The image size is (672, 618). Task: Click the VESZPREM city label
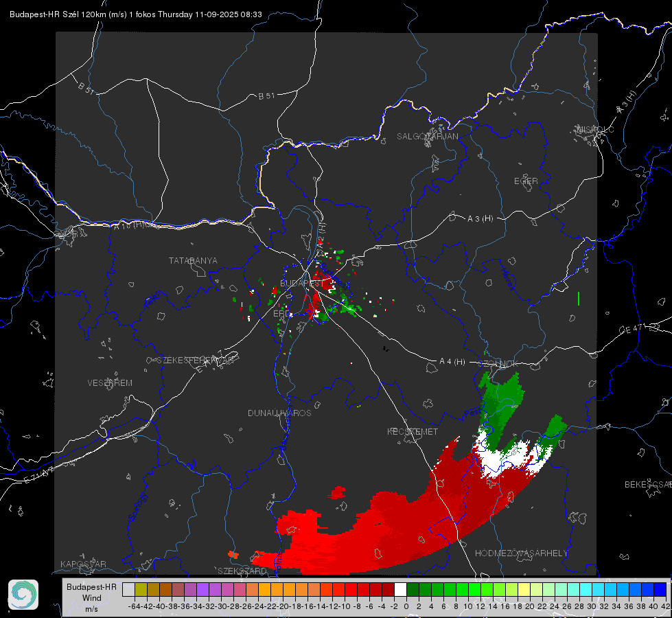pos(110,382)
